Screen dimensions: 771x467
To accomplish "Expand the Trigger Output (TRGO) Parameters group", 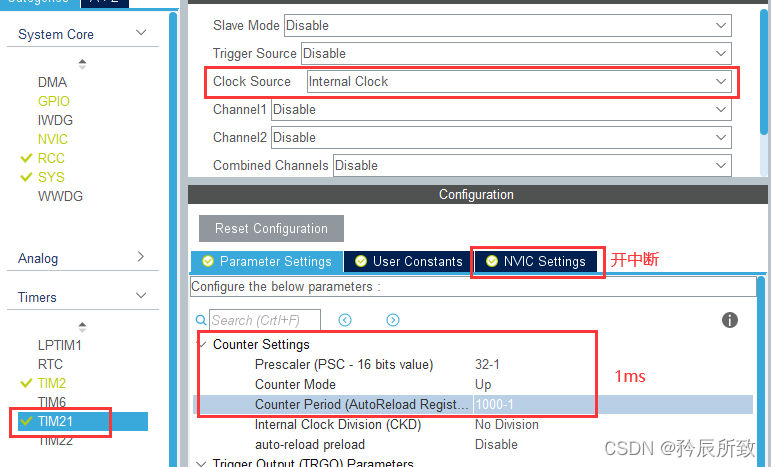I will tap(201, 463).
